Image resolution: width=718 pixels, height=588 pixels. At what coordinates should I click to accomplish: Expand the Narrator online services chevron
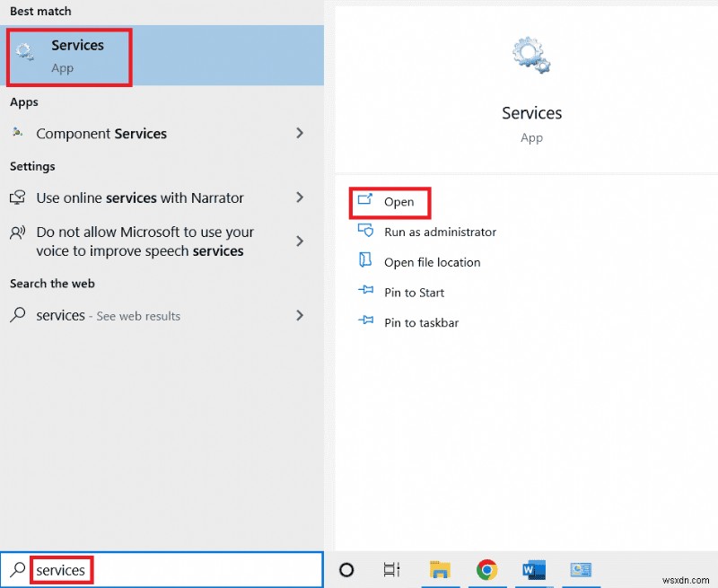pos(300,197)
